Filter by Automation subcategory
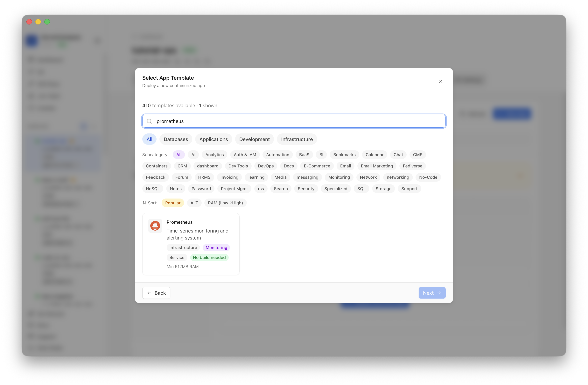Screen dimensions: 588x385 (x=277, y=155)
